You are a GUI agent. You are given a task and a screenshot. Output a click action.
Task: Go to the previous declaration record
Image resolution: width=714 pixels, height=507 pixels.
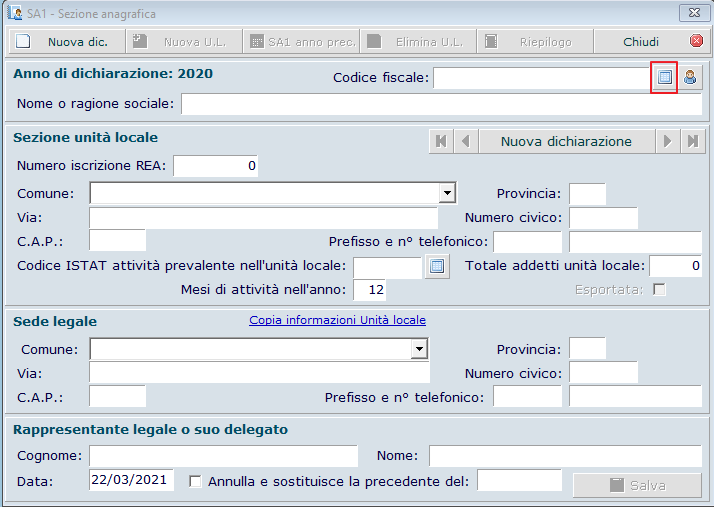pos(465,141)
